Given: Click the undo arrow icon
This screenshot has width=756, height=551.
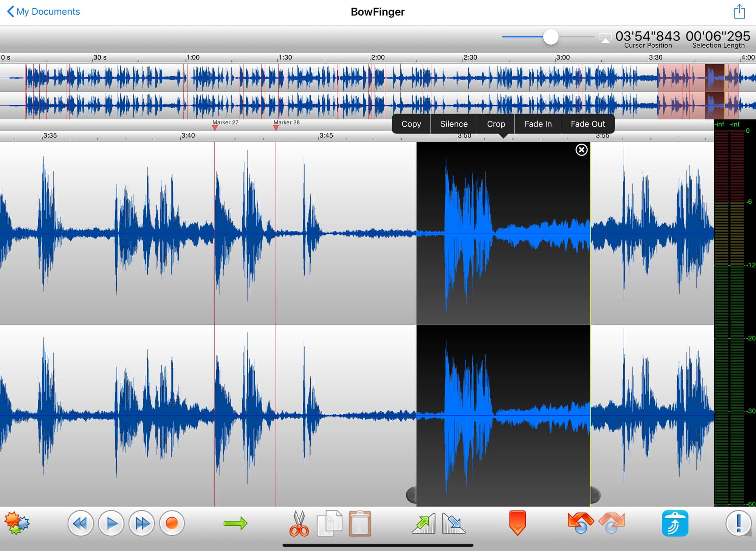Looking at the screenshot, I should [x=580, y=523].
